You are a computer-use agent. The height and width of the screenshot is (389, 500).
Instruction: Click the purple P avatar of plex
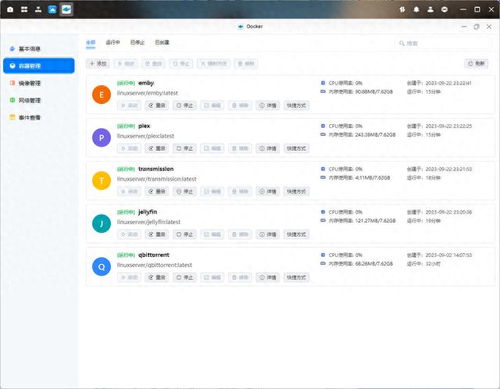tap(101, 138)
